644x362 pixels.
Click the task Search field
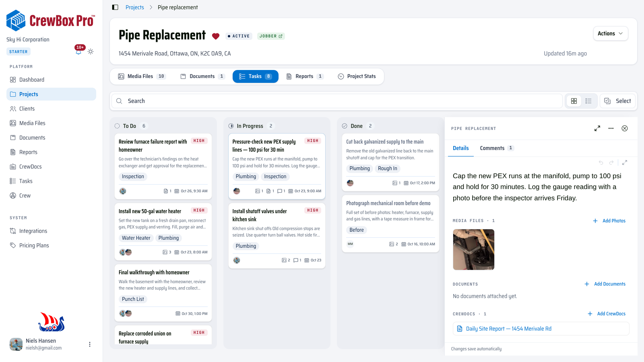point(337,101)
